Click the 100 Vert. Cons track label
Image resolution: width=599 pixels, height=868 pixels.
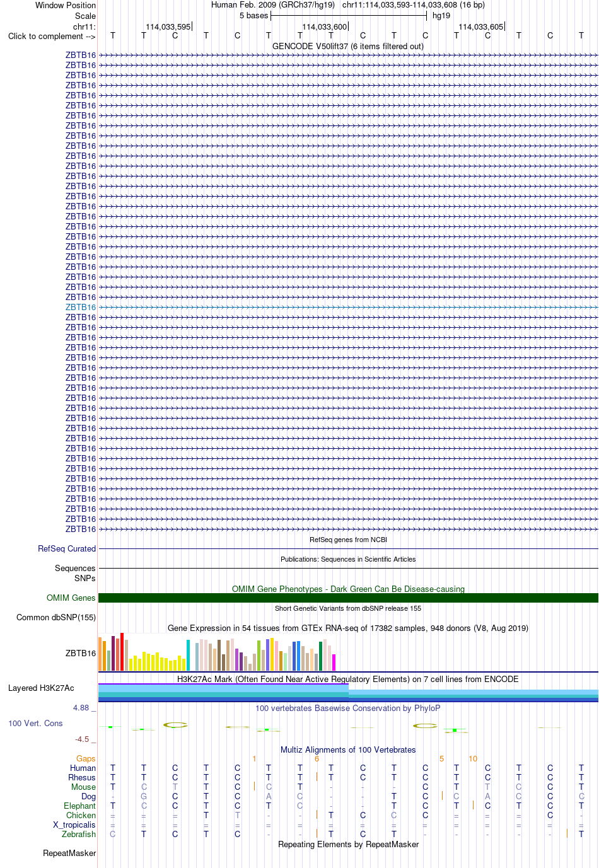click(x=35, y=723)
